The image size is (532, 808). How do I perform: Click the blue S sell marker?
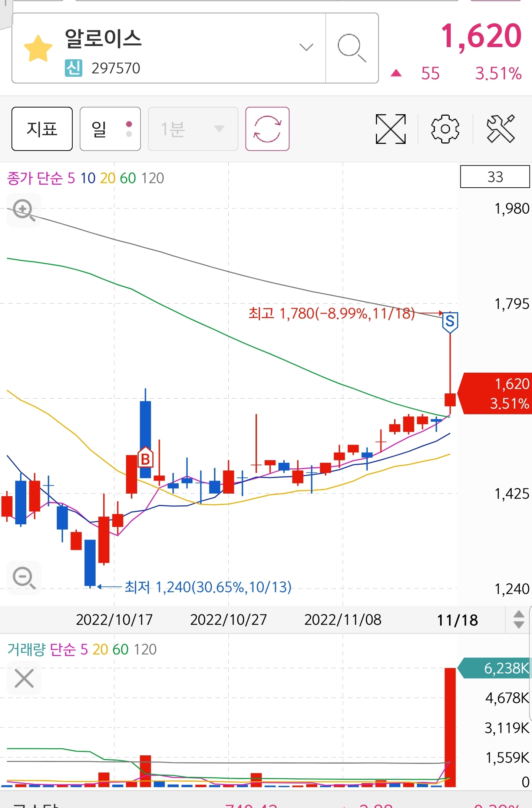[450, 322]
